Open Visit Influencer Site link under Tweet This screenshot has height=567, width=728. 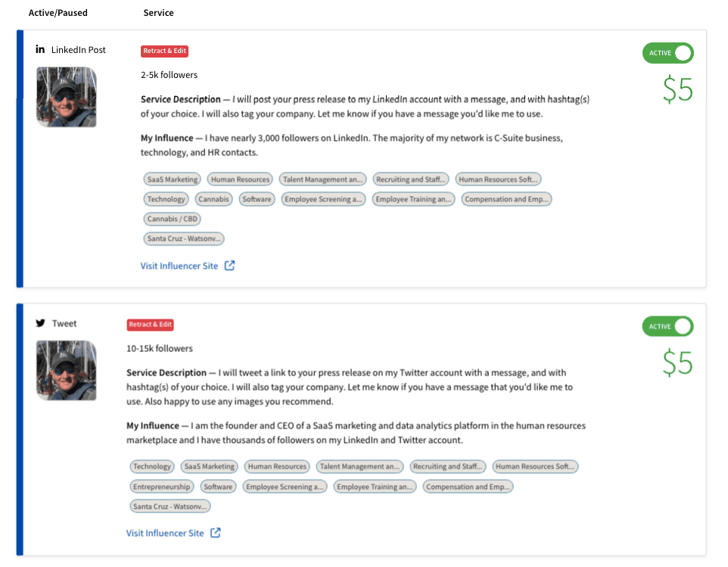pos(165,533)
